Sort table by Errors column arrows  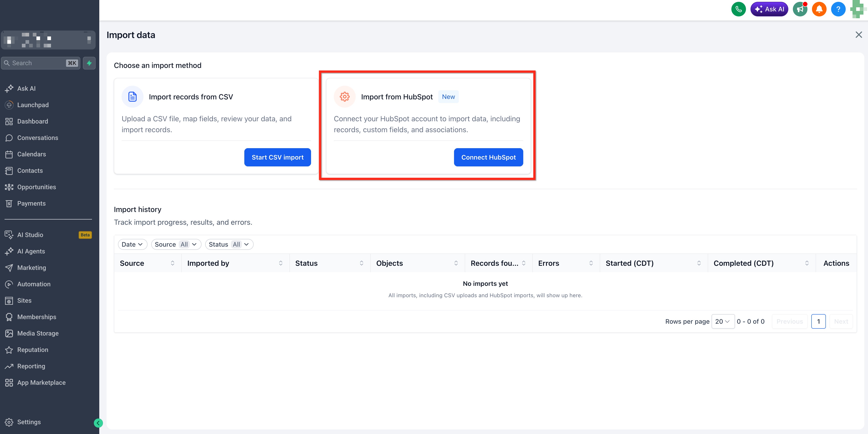[591, 263]
